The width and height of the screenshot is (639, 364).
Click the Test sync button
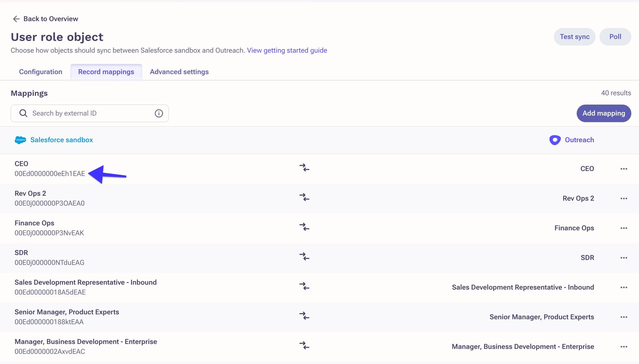[x=574, y=37]
